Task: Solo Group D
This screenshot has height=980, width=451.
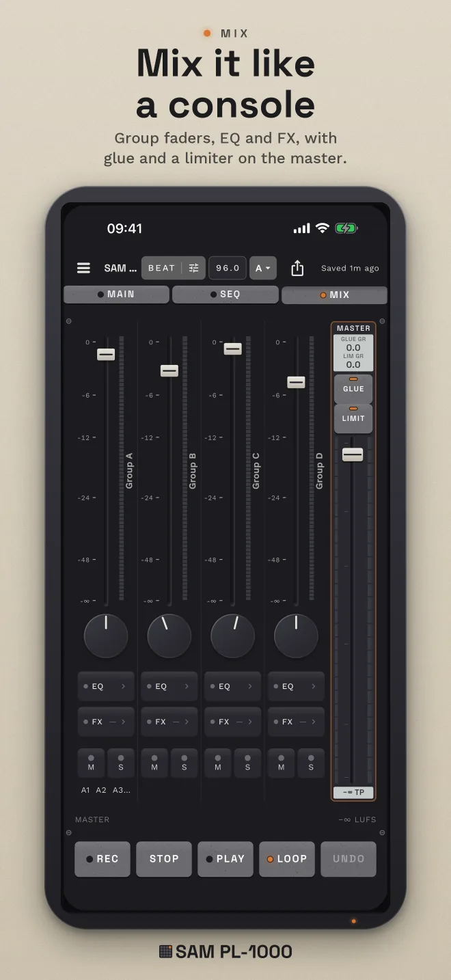Action: (x=311, y=763)
